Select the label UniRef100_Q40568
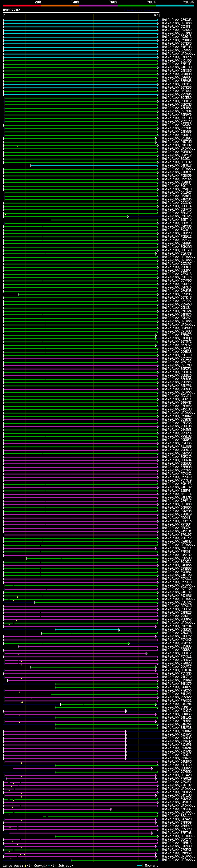This screenshot has height=868, width=197. 177,430
